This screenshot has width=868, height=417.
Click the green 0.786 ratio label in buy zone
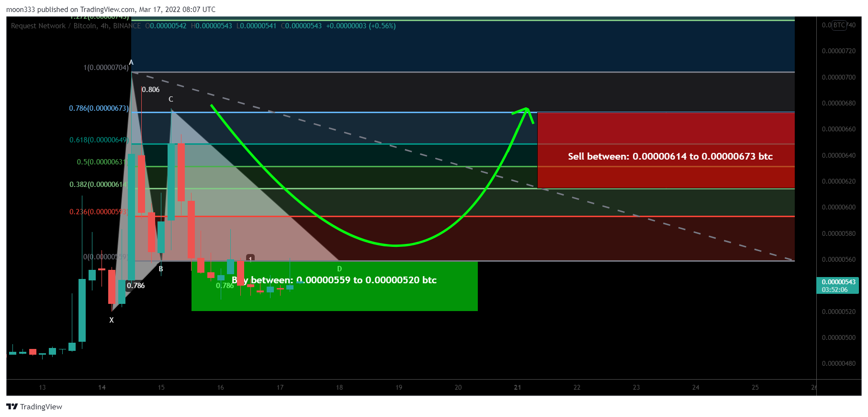point(225,286)
